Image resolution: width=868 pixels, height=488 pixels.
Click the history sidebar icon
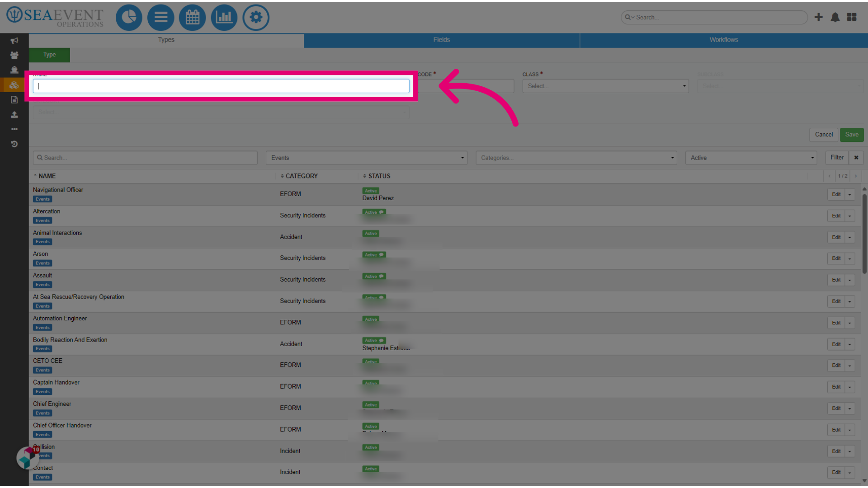tap(14, 144)
